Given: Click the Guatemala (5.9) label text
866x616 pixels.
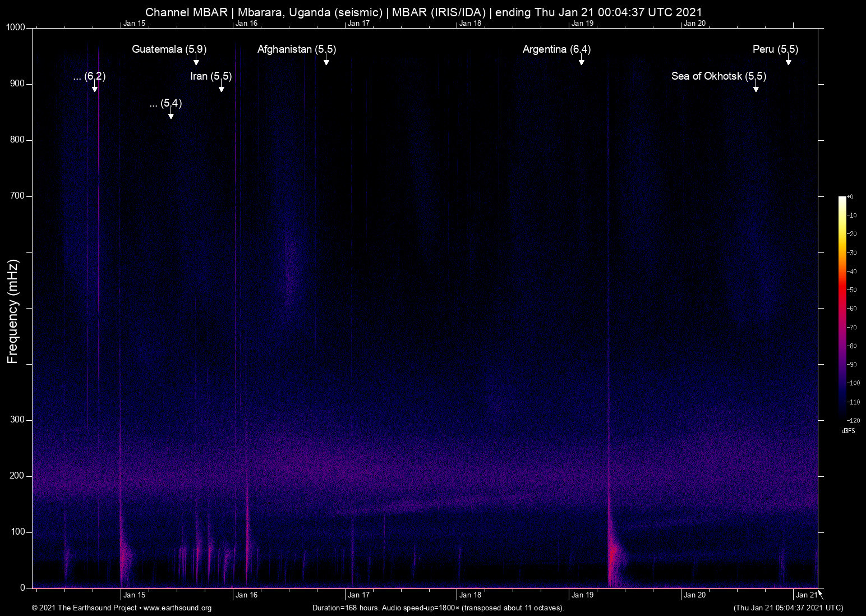Looking at the screenshot, I should tap(169, 49).
